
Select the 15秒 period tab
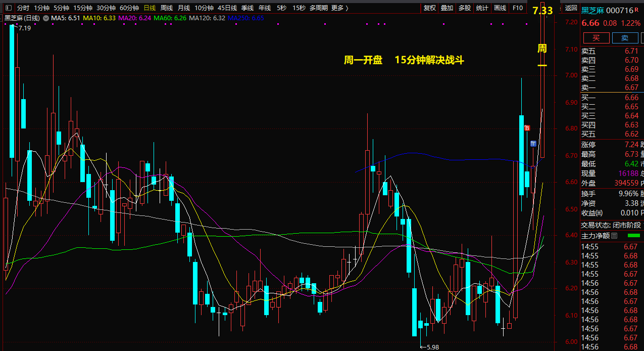[x=299, y=8]
